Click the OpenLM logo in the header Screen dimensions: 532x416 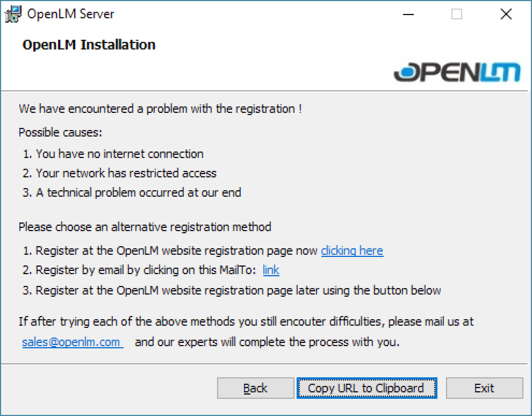point(457,72)
